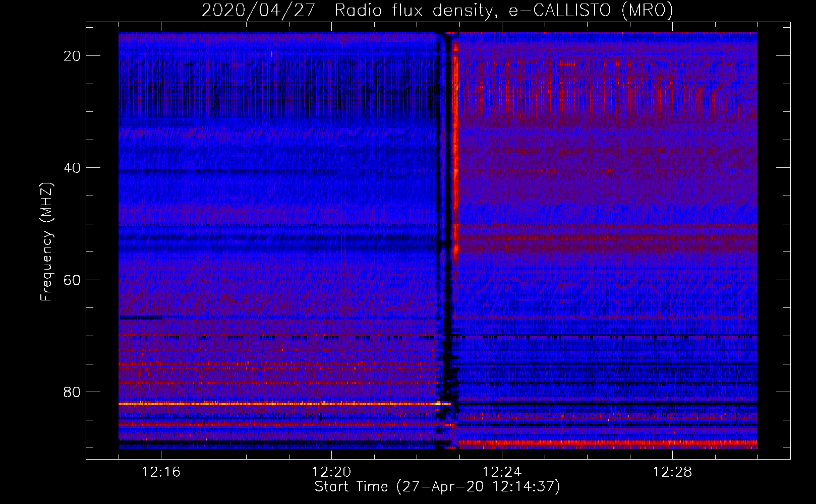Click the 12:16 time tick label
816x504 pixels.
[161, 472]
